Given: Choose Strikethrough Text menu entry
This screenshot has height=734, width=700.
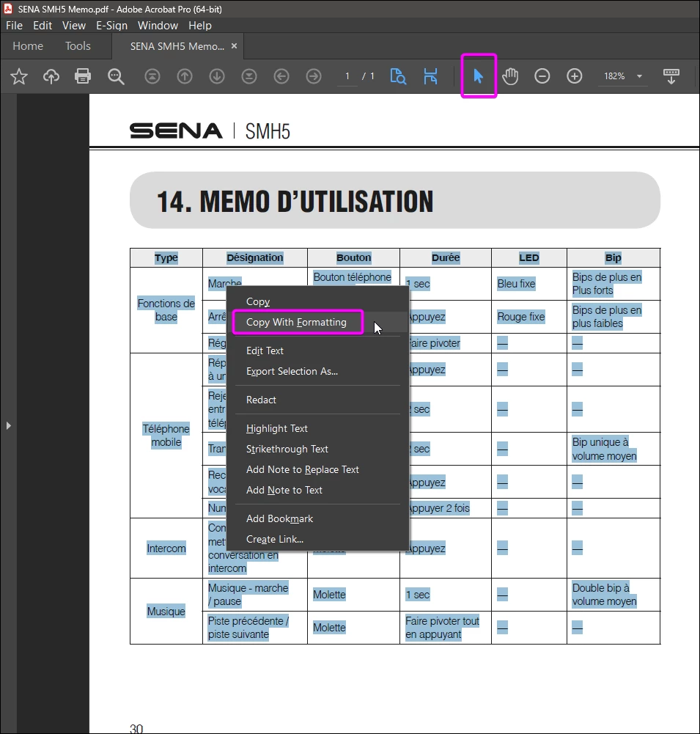Looking at the screenshot, I should tap(317, 449).
